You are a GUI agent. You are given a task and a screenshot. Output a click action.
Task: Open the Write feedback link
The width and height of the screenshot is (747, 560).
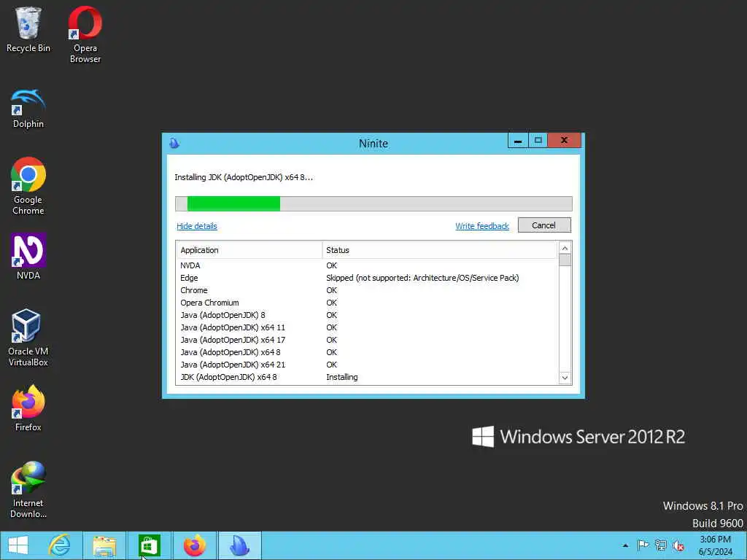tap(482, 226)
